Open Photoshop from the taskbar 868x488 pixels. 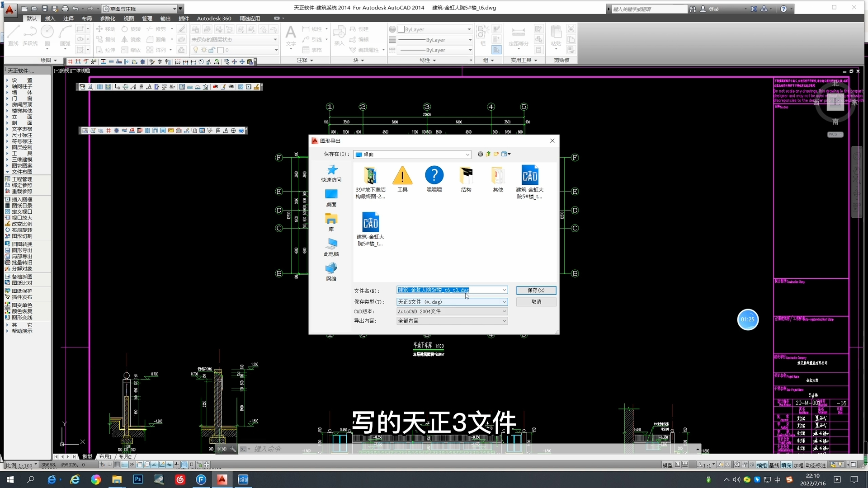click(x=138, y=479)
